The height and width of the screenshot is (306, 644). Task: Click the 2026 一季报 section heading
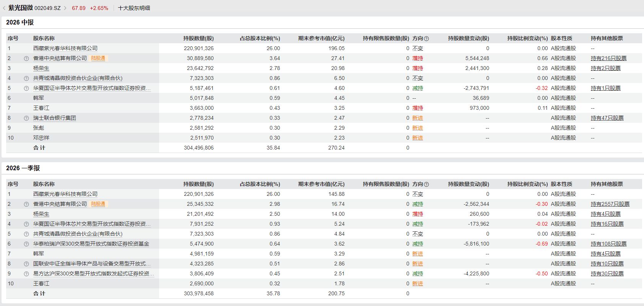point(23,168)
